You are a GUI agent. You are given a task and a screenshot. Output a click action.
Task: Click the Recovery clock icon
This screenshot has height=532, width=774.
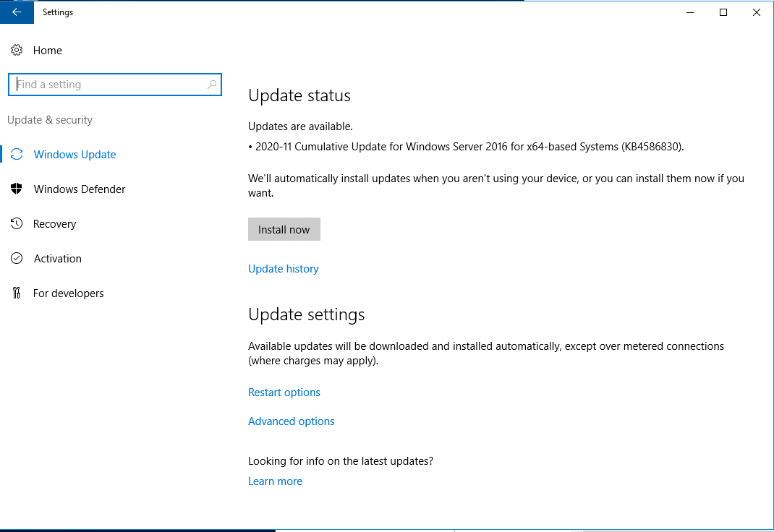[x=17, y=224]
